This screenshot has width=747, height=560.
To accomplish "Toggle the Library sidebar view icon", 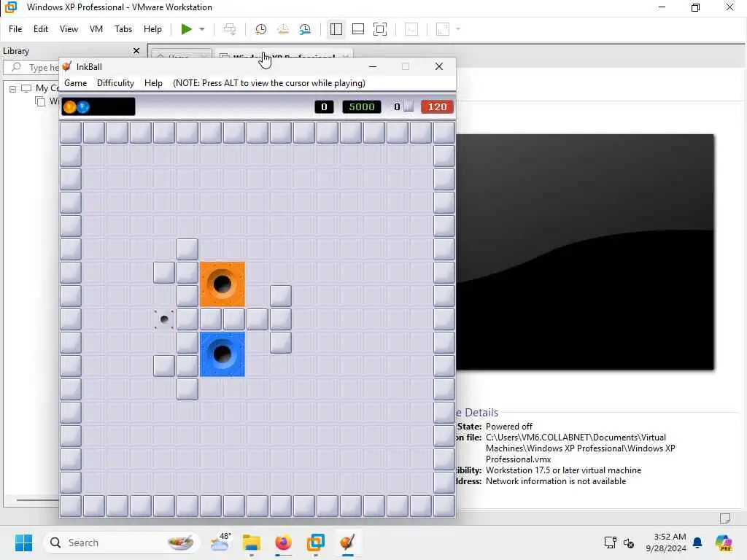I will (336, 29).
